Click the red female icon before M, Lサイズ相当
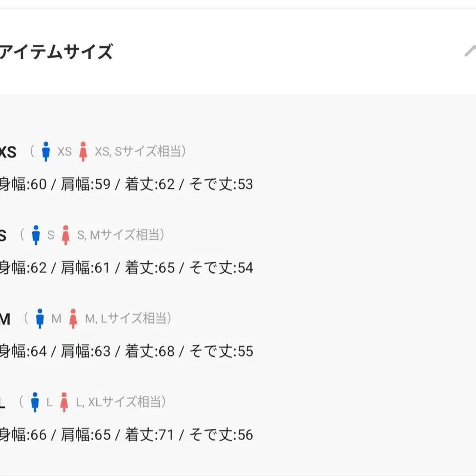The image size is (476, 476). pyautogui.click(x=73, y=318)
